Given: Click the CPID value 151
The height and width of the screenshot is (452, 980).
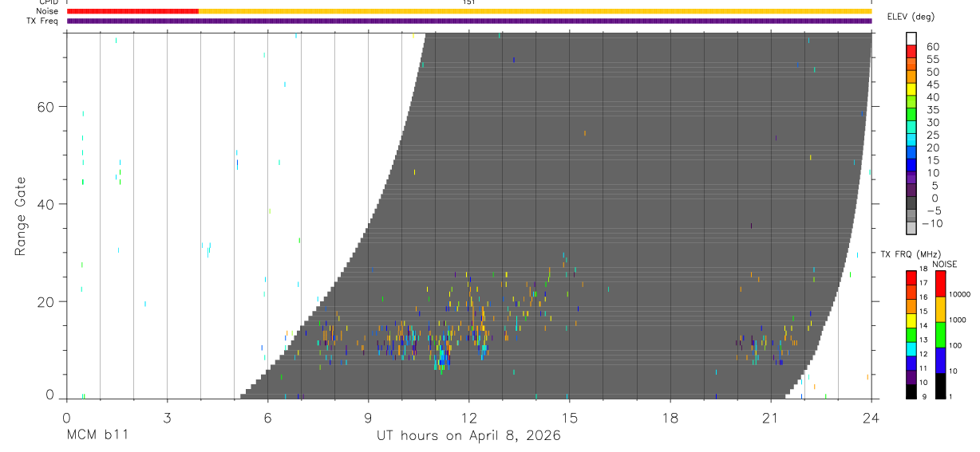Looking at the screenshot, I should pos(468,2).
